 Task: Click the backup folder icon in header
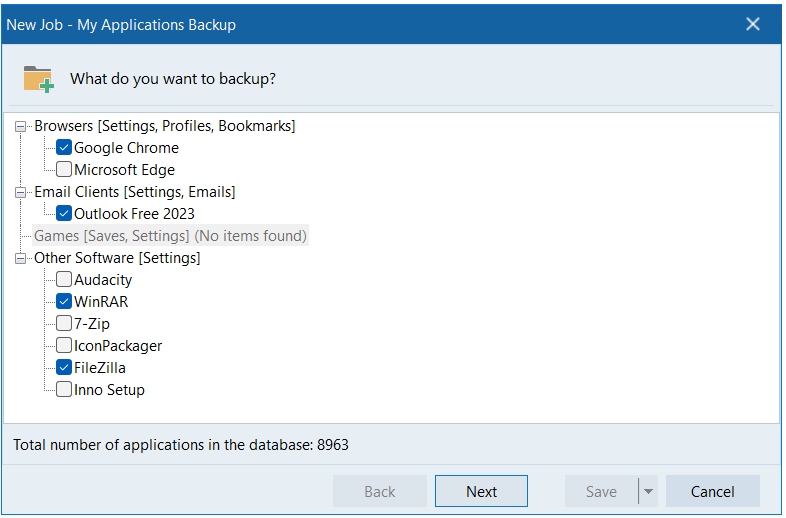38,78
